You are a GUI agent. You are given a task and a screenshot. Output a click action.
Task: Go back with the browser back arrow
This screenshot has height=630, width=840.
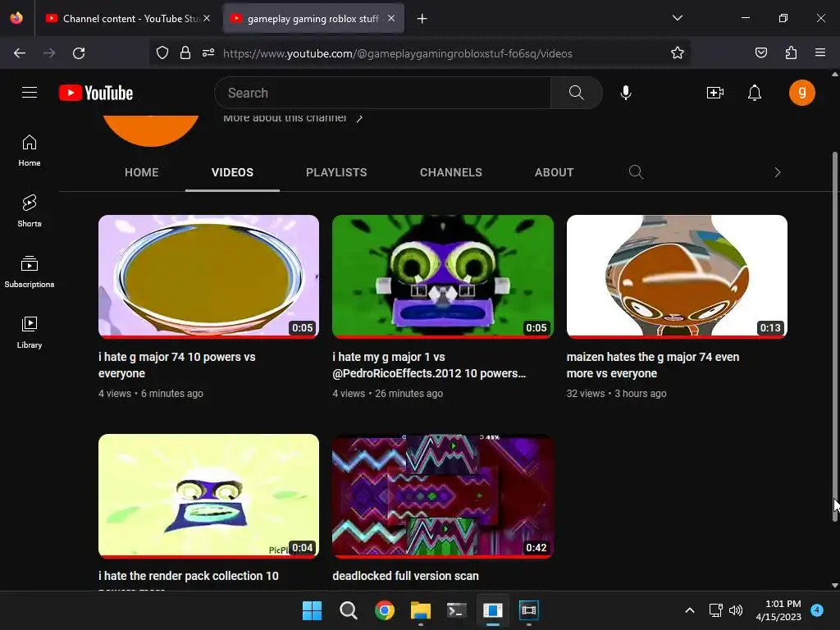pyautogui.click(x=20, y=53)
